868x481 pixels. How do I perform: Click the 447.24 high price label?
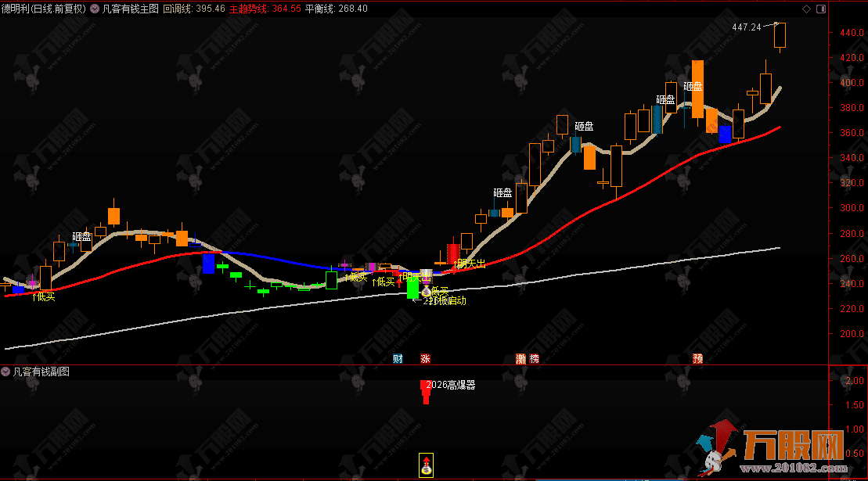(746, 27)
